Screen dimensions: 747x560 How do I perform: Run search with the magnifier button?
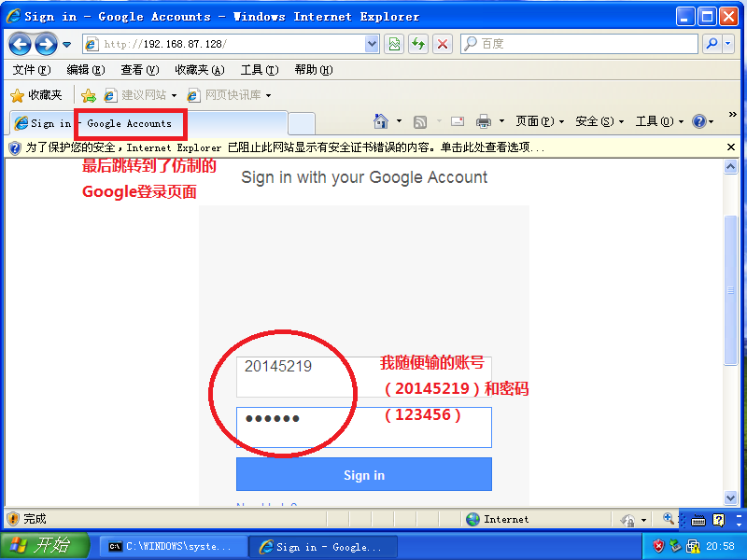pyautogui.click(x=712, y=44)
